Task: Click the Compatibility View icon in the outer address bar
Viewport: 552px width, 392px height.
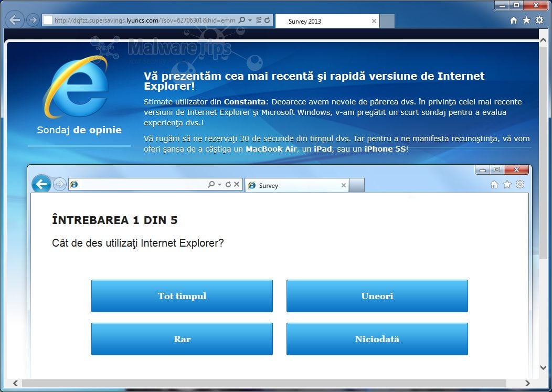Action: (259, 20)
